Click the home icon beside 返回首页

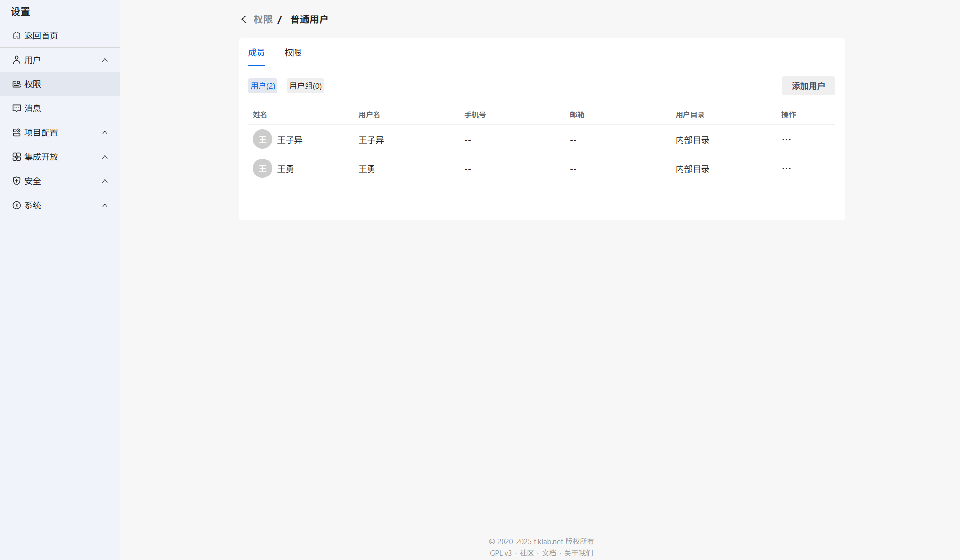16,35
